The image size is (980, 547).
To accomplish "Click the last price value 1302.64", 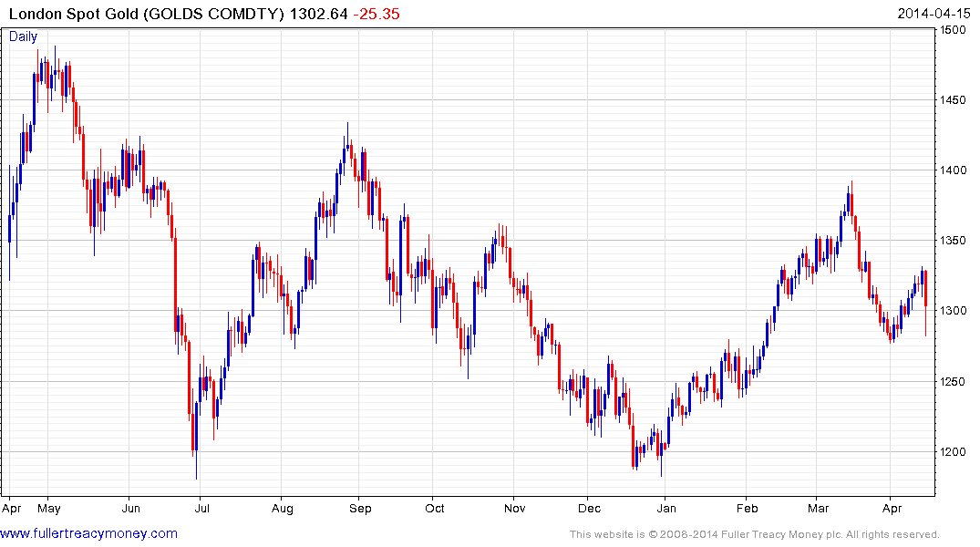I will tap(319, 14).
